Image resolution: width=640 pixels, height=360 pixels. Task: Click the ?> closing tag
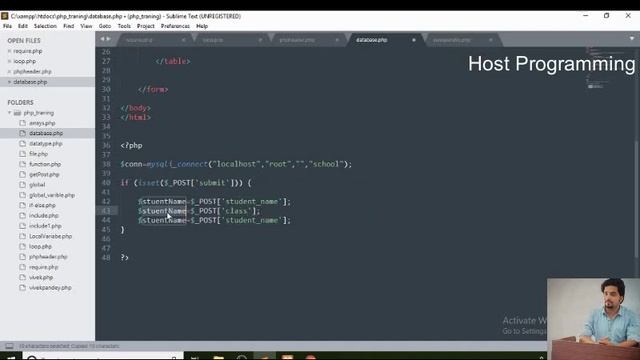coord(124,258)
